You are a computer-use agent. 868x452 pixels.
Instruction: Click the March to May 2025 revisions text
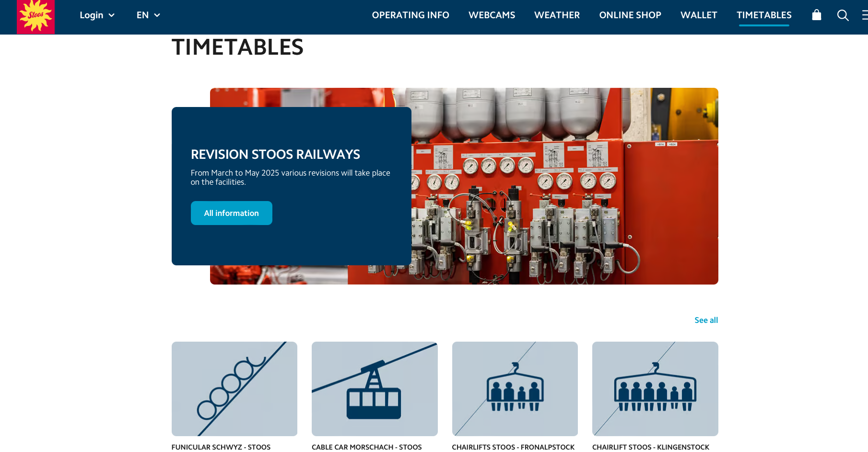pos(291,178)
